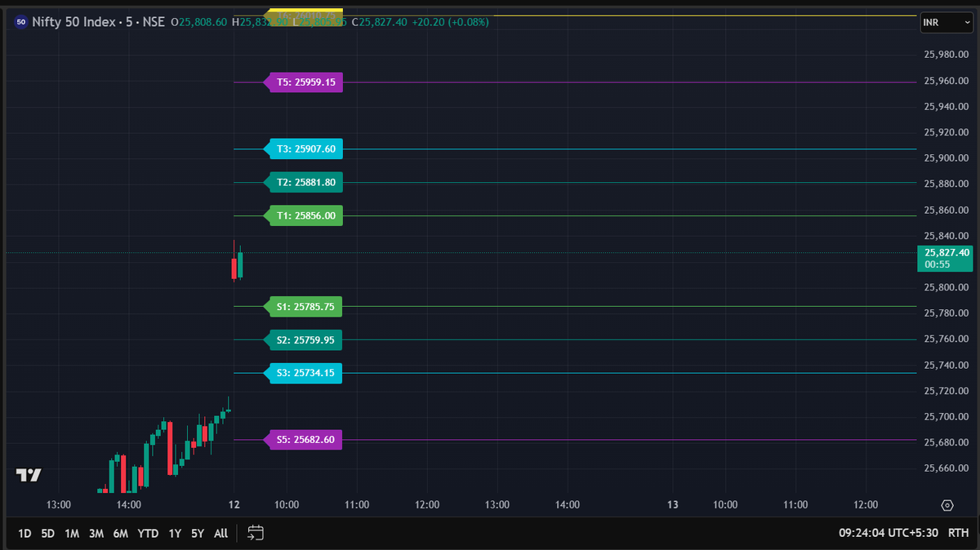Select the 5Y time range
This screenshot has height=550, width=980.
click(198, 534)
